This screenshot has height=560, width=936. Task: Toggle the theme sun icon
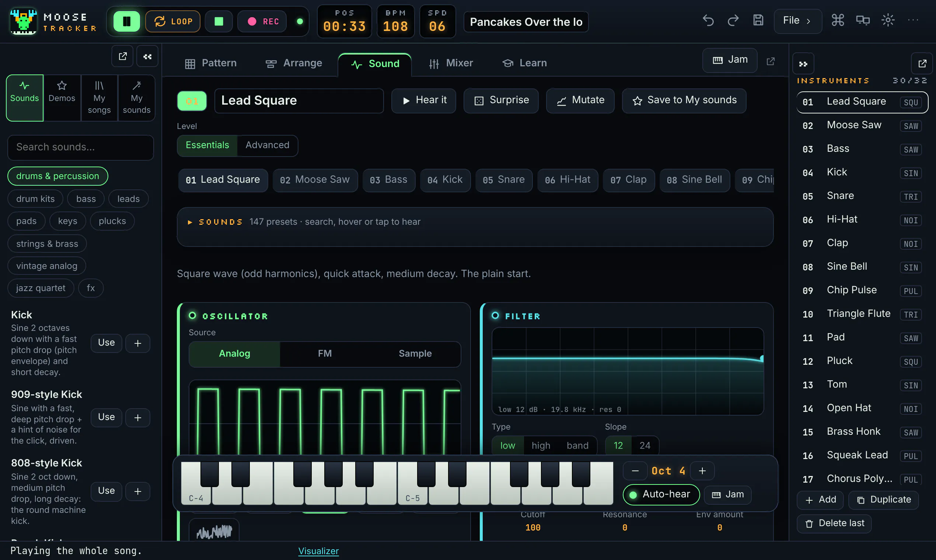(888, 20)
